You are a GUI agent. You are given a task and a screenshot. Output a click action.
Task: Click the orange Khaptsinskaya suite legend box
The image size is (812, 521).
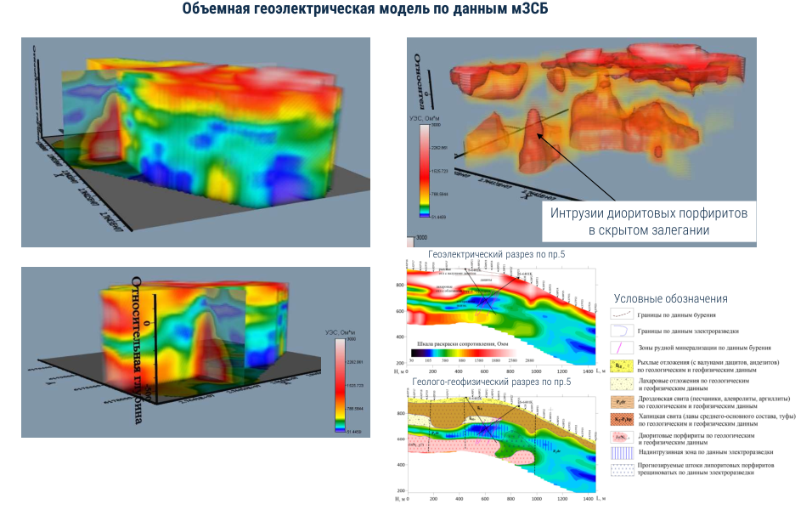(x=623, y=419)
